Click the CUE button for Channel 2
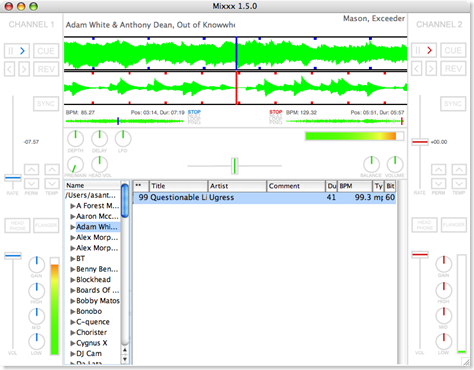The width and height of the screenshot is (474, 370). tap(453, 50)
